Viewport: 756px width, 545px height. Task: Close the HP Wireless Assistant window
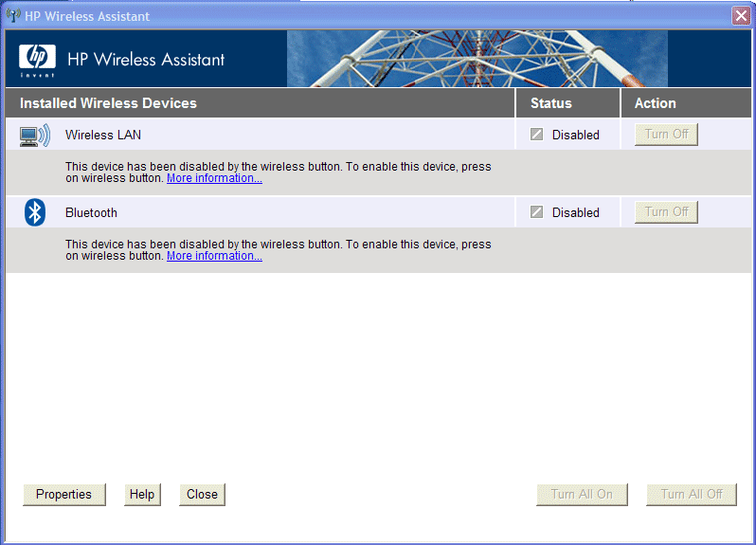point(741,16)
